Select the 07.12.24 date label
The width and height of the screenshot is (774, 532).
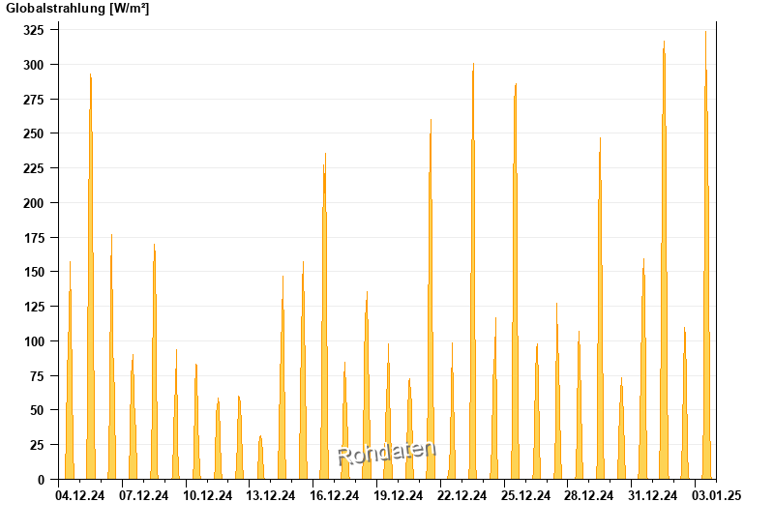[x=144, y=496]
